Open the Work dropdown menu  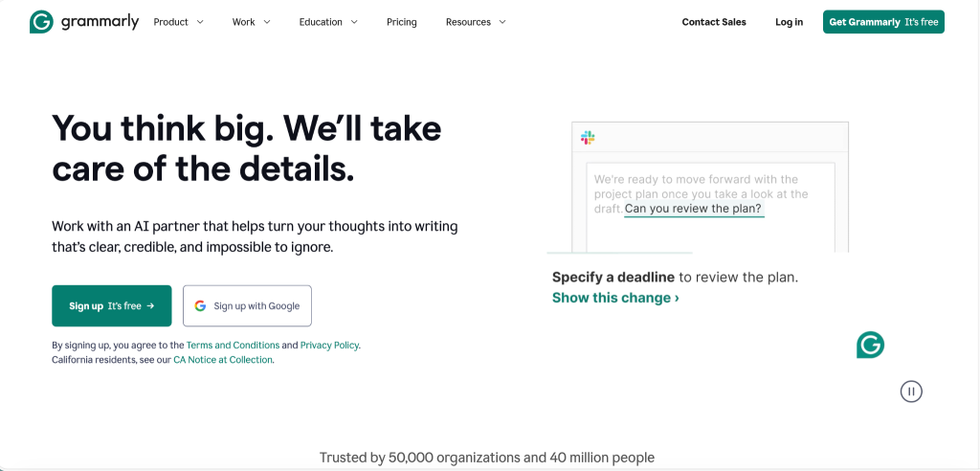[251, 22]
